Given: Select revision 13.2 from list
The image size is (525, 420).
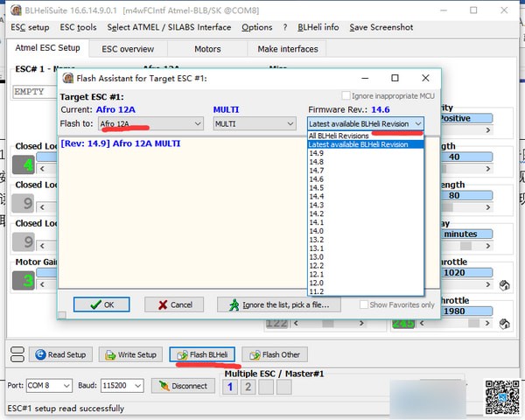Looking at the screenshot, I should (366, 240).
